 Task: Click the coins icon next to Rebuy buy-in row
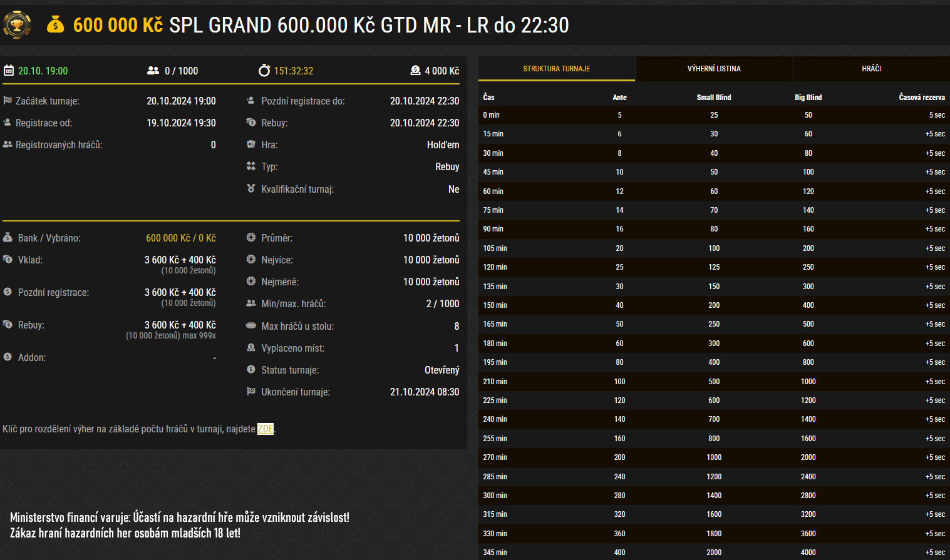pyautogui.click(x=8, y=324)
